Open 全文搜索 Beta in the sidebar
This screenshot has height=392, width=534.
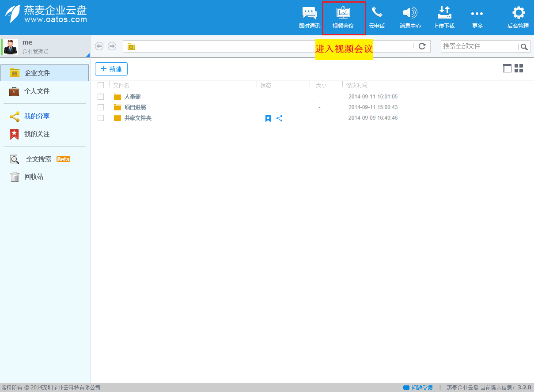pyautogui.click(x=45, y=159)
